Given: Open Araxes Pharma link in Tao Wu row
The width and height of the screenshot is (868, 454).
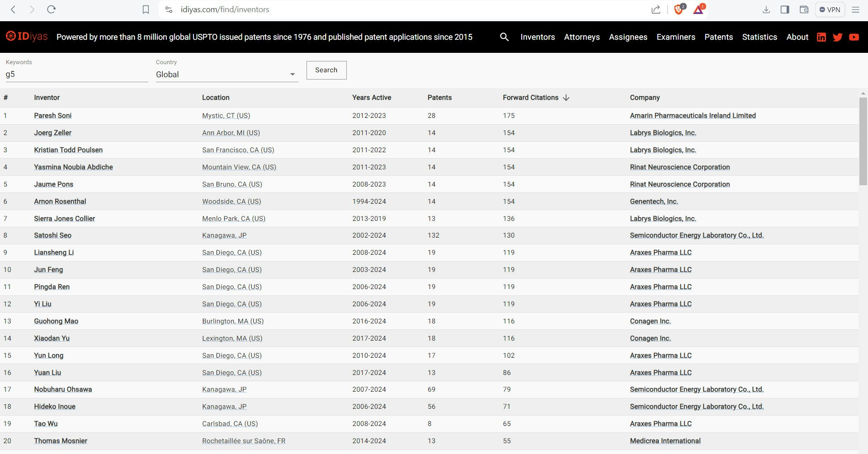Looking at the screenshot, I should pyautogui.click(x=660, y=424).
